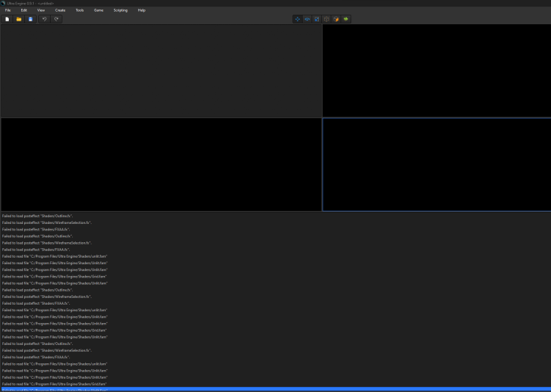
Task: Click the green shape toolbar icon
Action: tap(346, 19)
